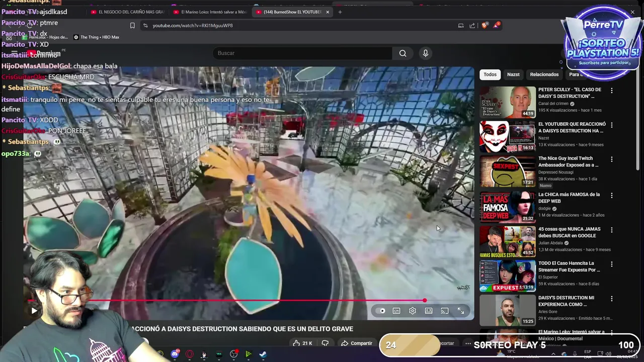Dislike the video with thumbs down

(x=325, y=343)
